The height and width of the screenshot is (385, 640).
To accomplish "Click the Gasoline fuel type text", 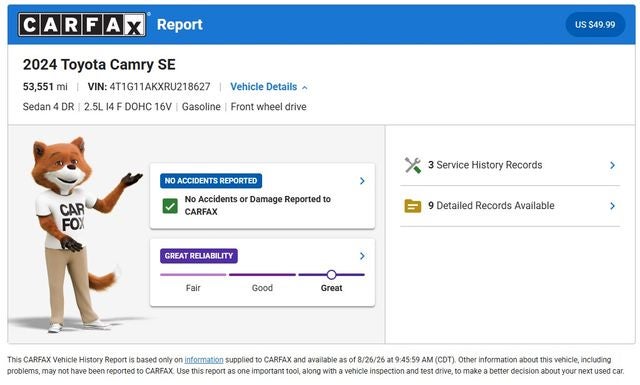I will coord(201,107).
